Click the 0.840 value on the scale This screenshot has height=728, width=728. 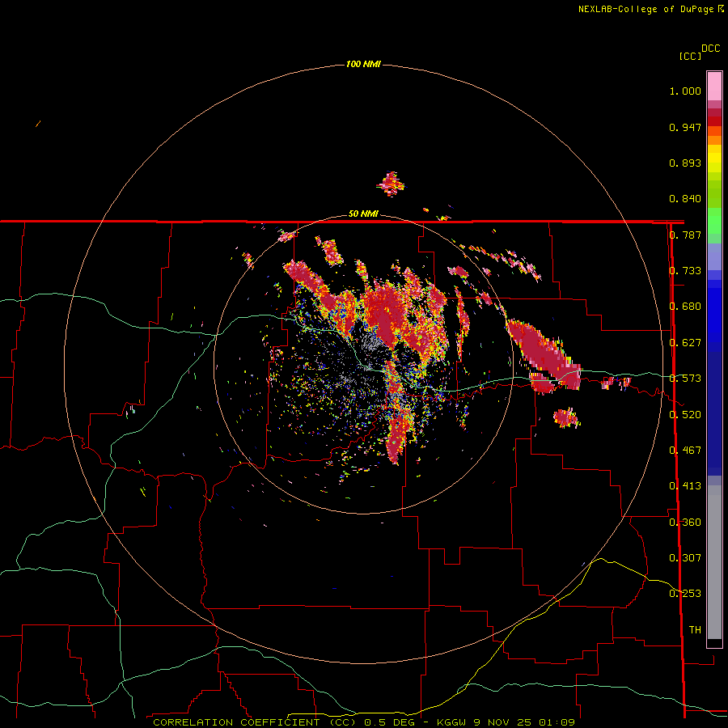pyautogui.click(x=685, y=199)
